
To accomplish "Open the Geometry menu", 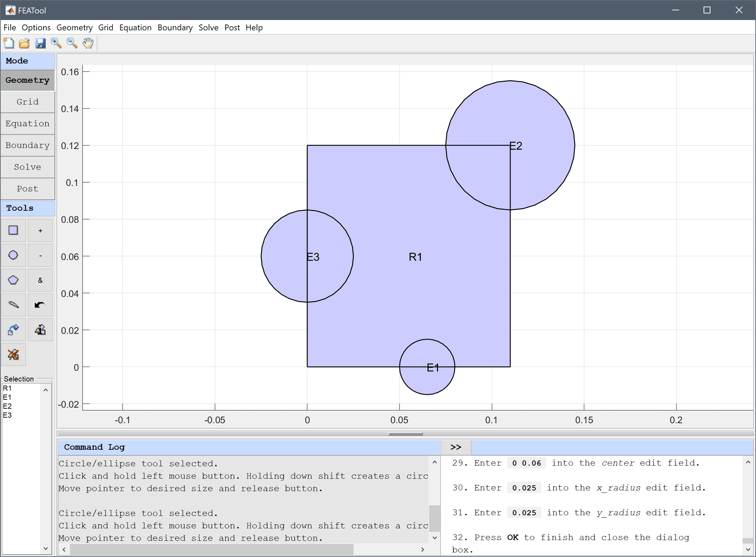I will [74, 27].
